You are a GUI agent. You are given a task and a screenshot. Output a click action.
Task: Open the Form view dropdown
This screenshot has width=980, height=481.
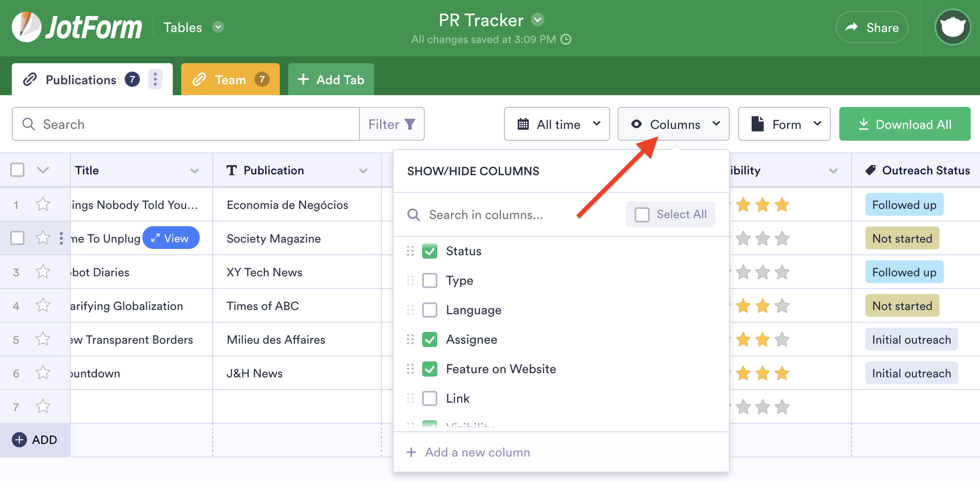784,124
